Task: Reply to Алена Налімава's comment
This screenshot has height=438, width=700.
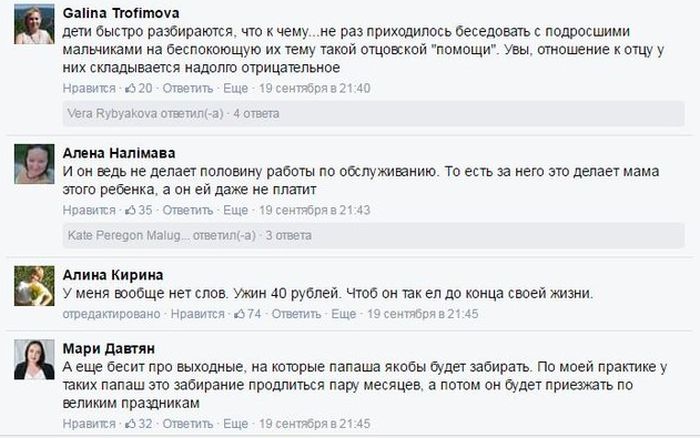Action: (187, 210)
